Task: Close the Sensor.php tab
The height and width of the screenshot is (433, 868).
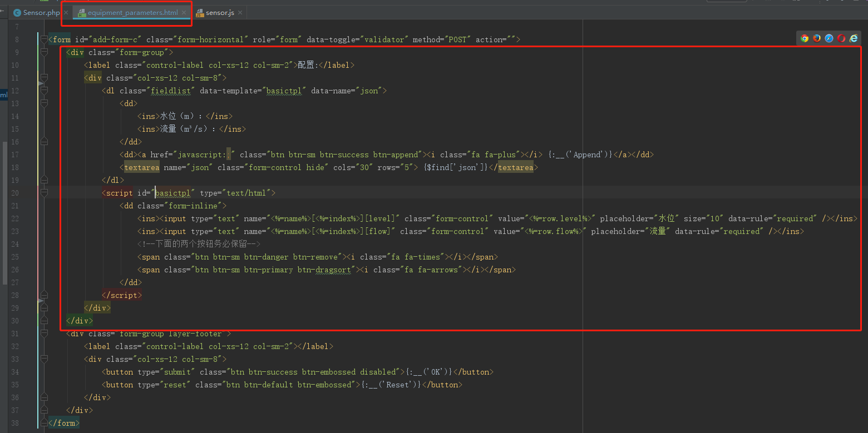Action: tap(66, 12)
